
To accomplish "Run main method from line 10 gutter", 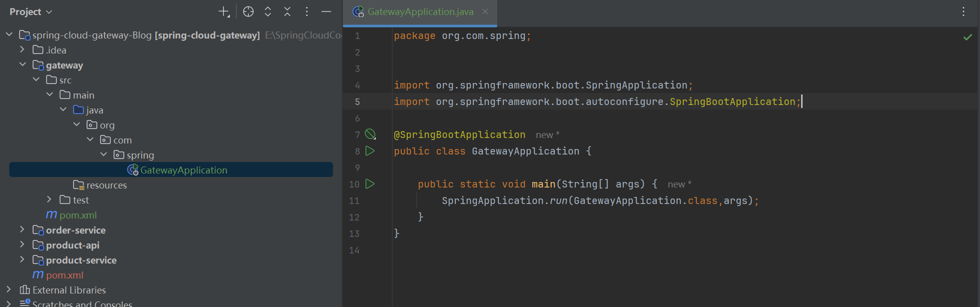I will [x=370, y=183].
